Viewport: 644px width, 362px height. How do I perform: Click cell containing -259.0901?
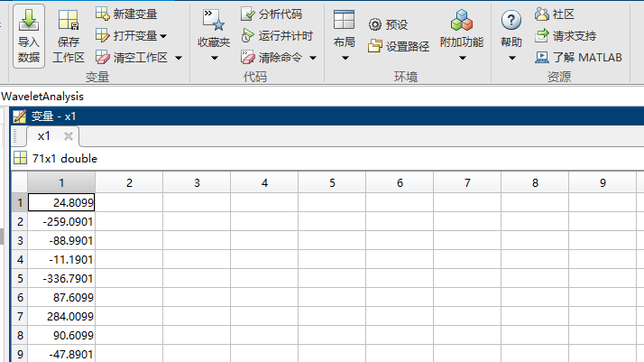[61, 221]
